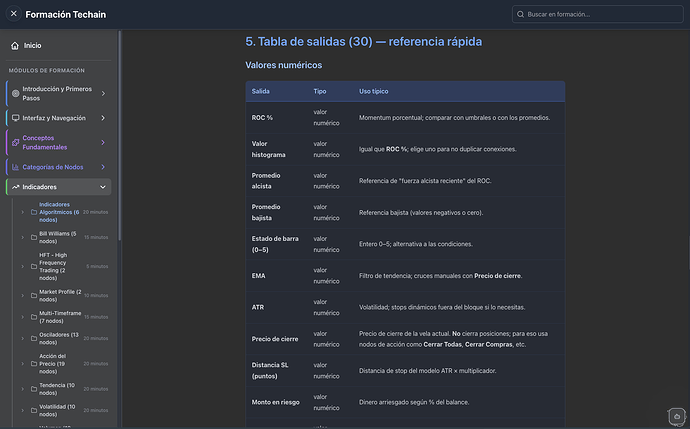690x429 pixels.
Task: Click folder icon of Multi-Timeframe
Action: (34, 317)
